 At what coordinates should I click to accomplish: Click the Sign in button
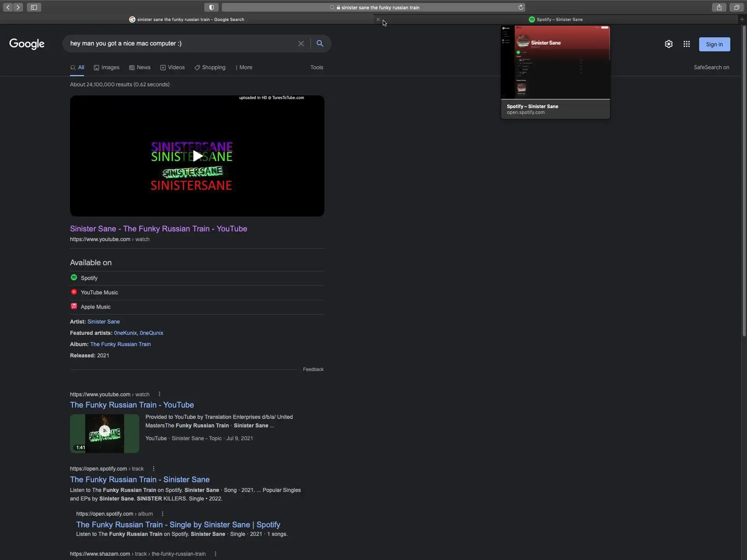(714, 44)
